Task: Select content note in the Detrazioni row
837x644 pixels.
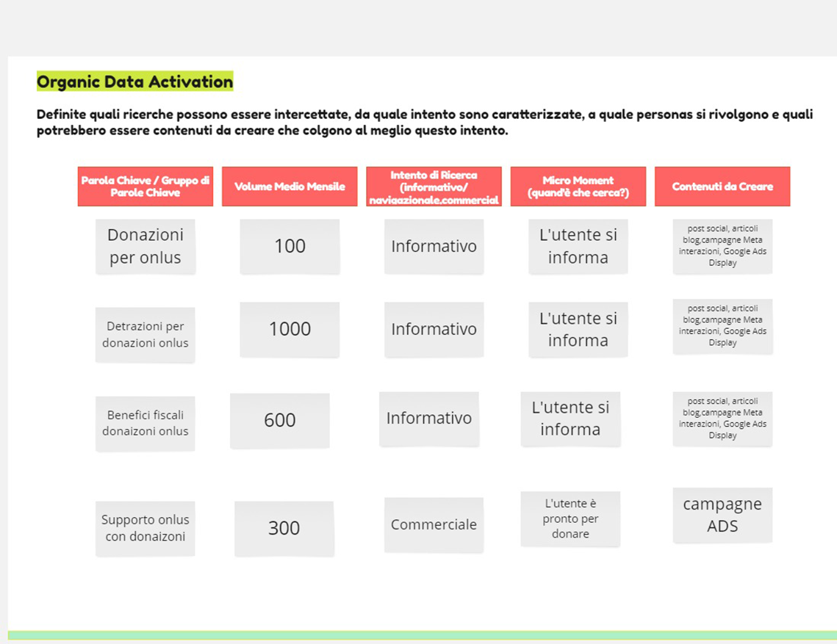Action: pyautogui.click(x=723, y=326)
